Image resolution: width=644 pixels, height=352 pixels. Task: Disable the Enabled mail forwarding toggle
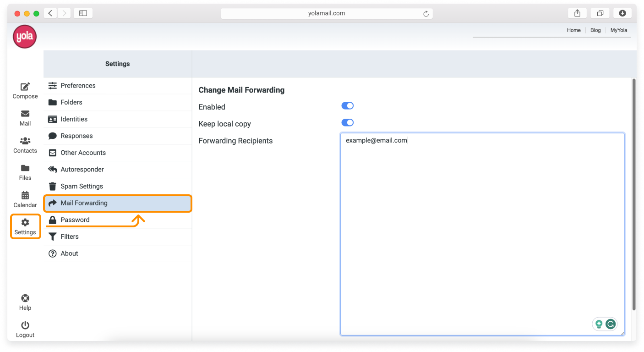tap(347, 105)
